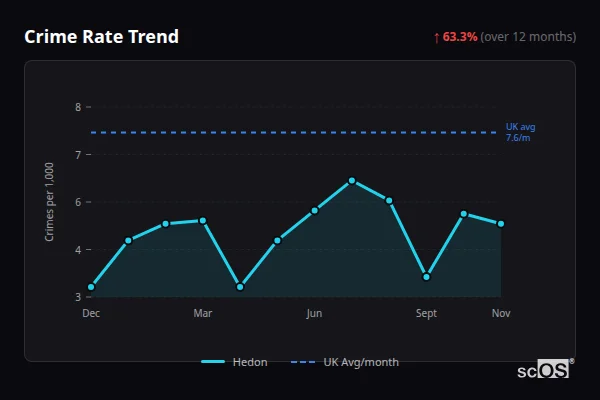This screenshot has width=600, height=400.
Task: Click the 'Sept' x-axis label
Action: 426,313
